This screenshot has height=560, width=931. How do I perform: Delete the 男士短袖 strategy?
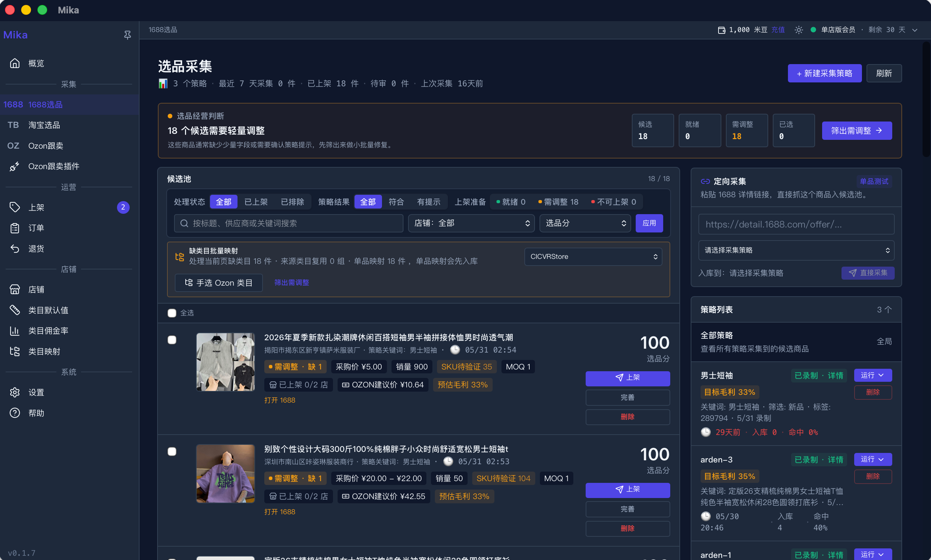[873, 392]
